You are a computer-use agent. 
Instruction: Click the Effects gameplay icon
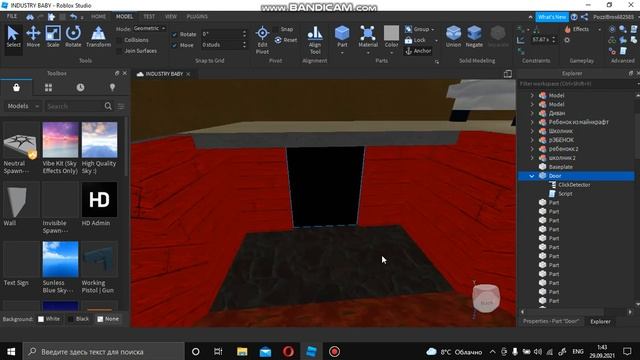click(x=568, y=29)
